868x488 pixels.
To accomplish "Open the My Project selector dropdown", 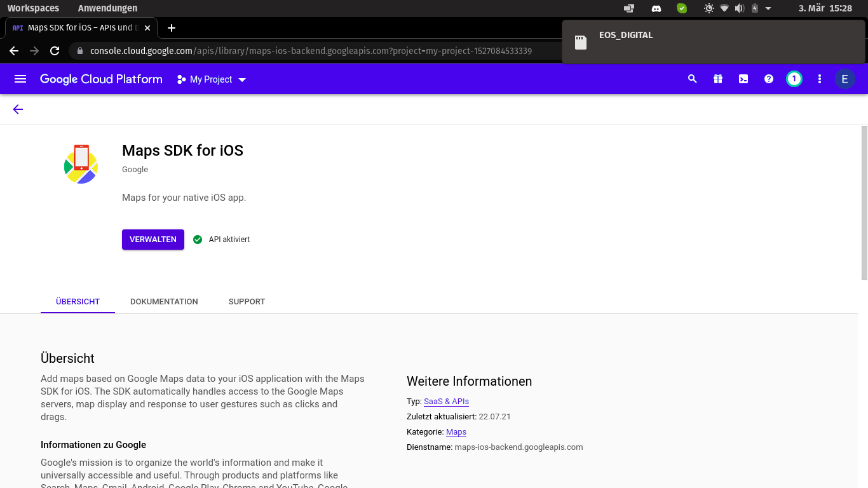I will (212, 79).
